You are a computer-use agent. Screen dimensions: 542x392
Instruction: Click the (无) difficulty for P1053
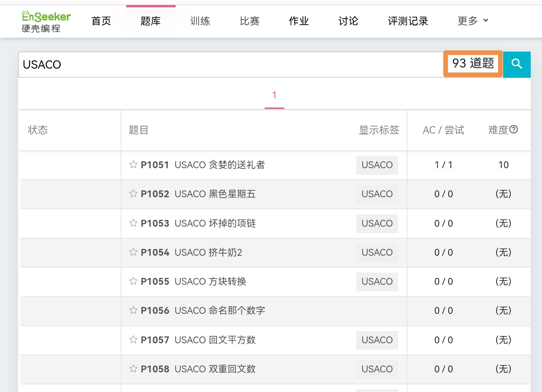(x=503, y=223)
